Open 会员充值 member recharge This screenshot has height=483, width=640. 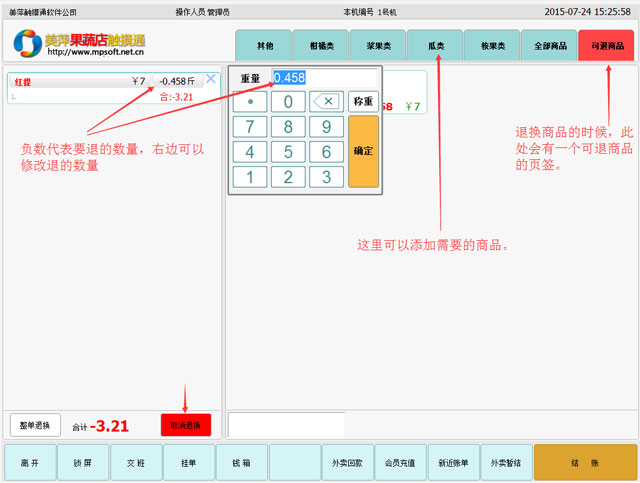[x=399, y=463]
